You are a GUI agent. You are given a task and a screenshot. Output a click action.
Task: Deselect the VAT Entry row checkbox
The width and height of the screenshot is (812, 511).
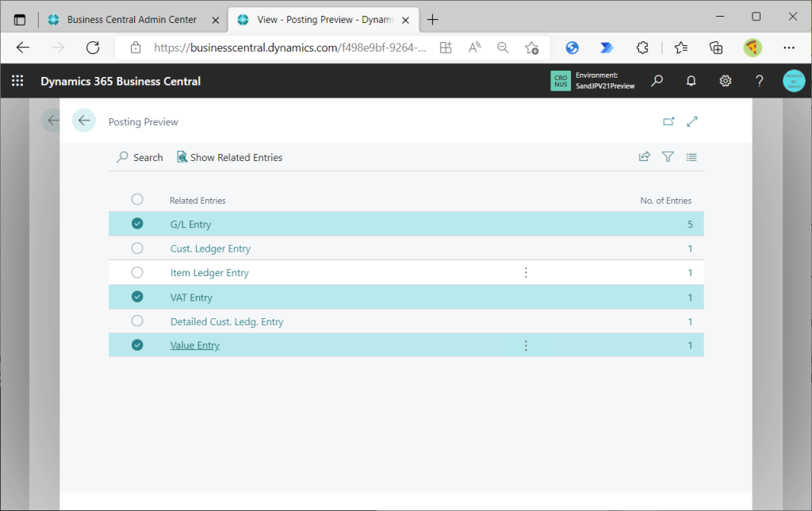[137, 297]
